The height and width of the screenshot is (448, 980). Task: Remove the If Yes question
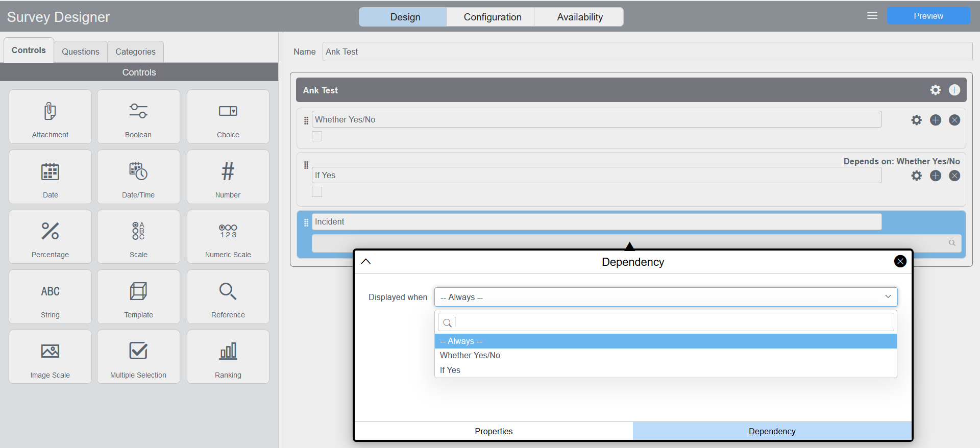[x=954, y=176]
